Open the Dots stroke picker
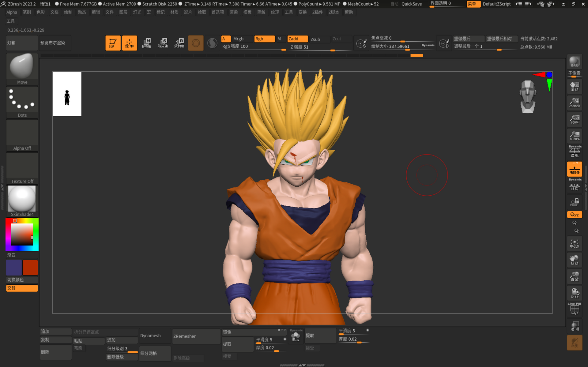Viewport: 588px width, 367px height. tap(22, 102)
